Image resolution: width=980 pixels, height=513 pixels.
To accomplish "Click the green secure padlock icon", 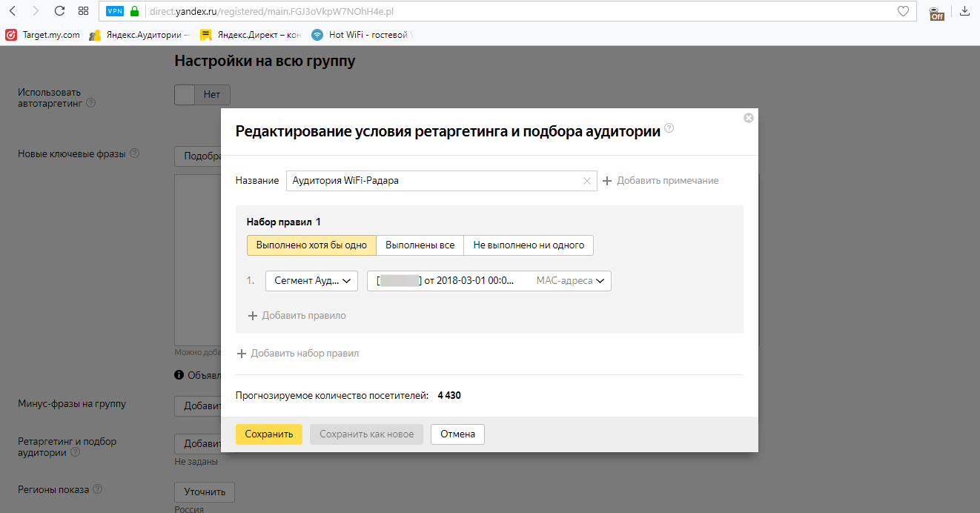I will 134,11.
